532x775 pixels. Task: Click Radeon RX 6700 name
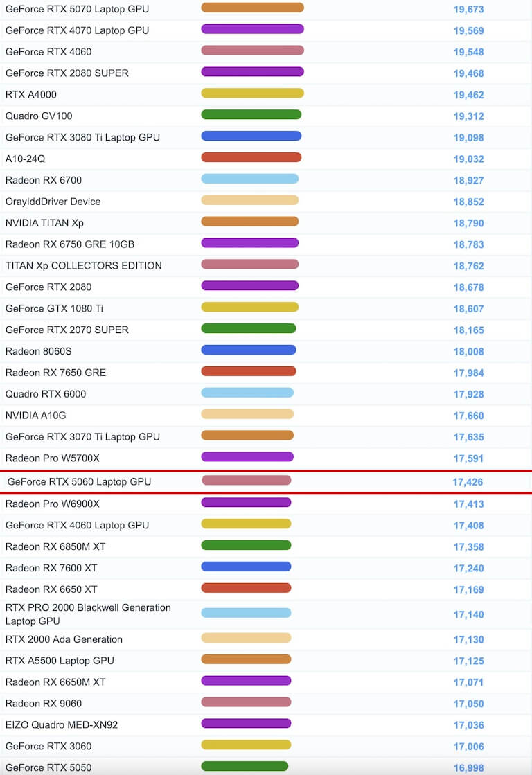[x=44, y=180]
